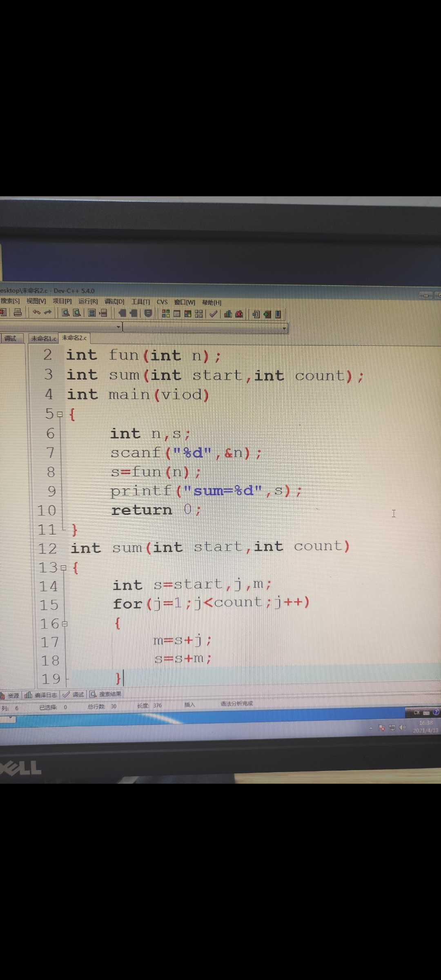441x980 pixels.
Task: Click the system tray volume speaker icon
Action: click(402, 727)
